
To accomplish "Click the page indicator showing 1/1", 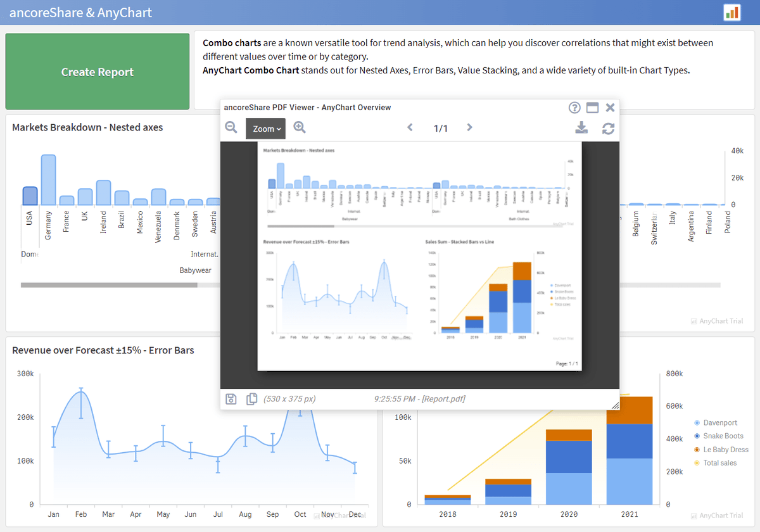I will (440, 127).
